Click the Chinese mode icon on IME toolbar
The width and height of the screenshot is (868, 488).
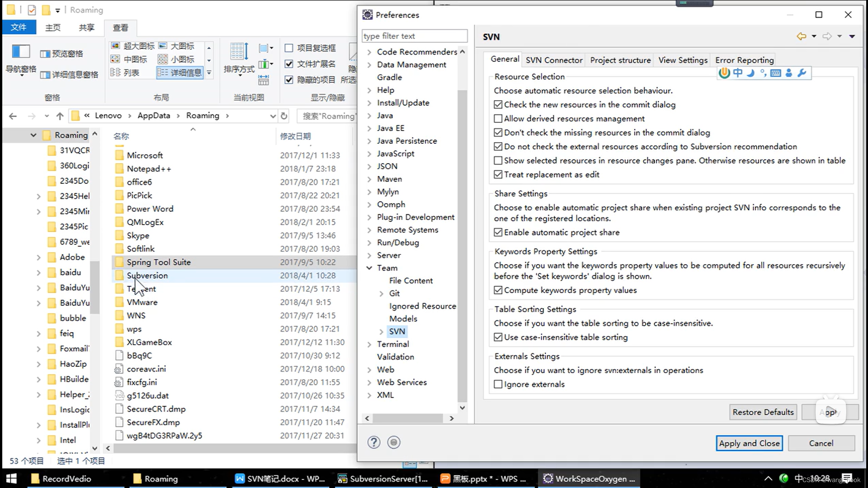pos(738,73)
